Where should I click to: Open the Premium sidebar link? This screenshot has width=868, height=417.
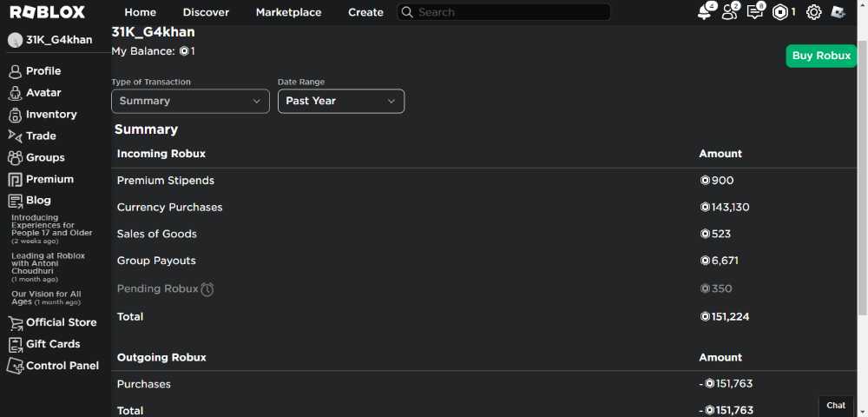49,179
